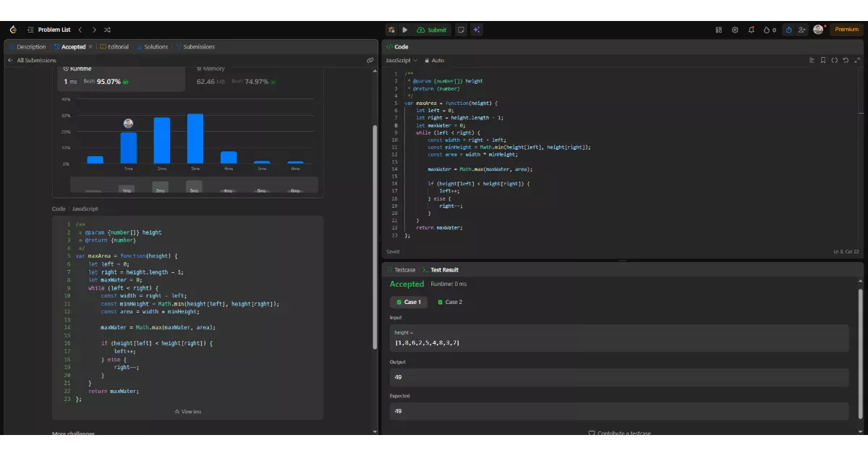Screen dimensions: 868x456
Task: Toggle the Auto lock setting
Action: click(435, 61)
